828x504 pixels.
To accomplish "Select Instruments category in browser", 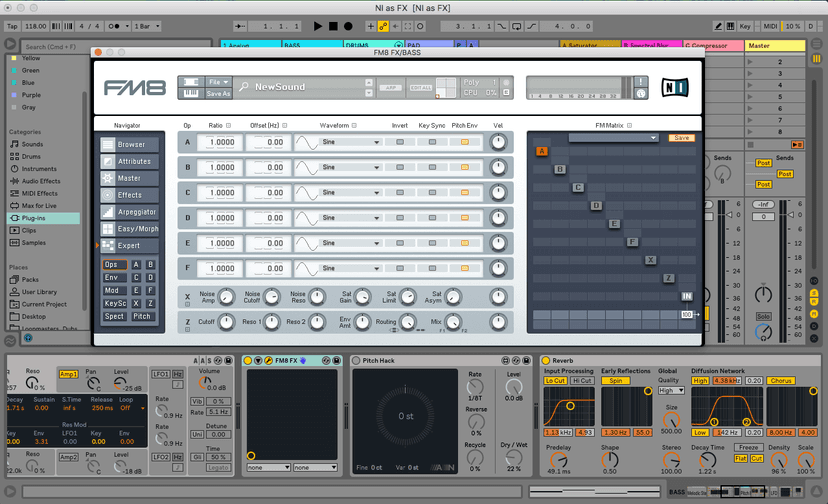I will point(39,169).
